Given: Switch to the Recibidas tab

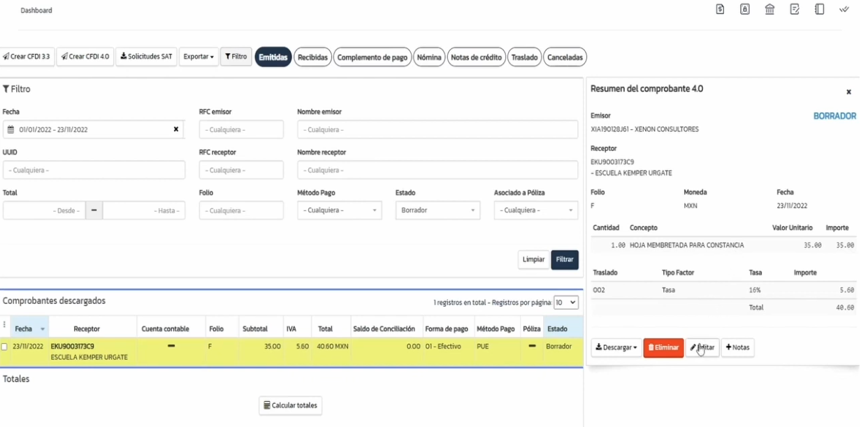Looking at the screenshot, I should click(312, 57).
